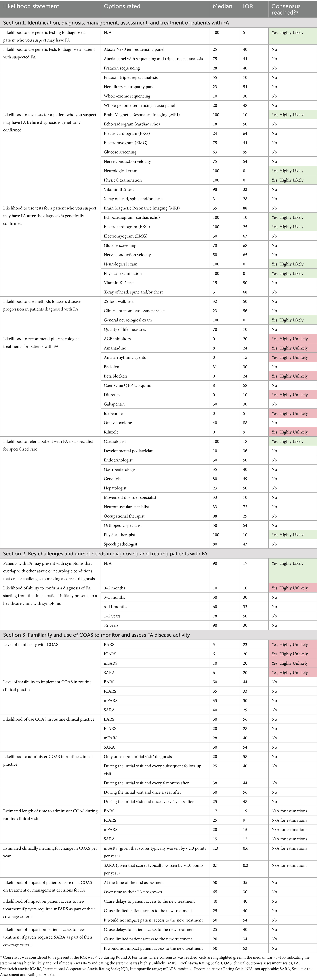Click the Section 1 heading row

[x=116, y=23]
